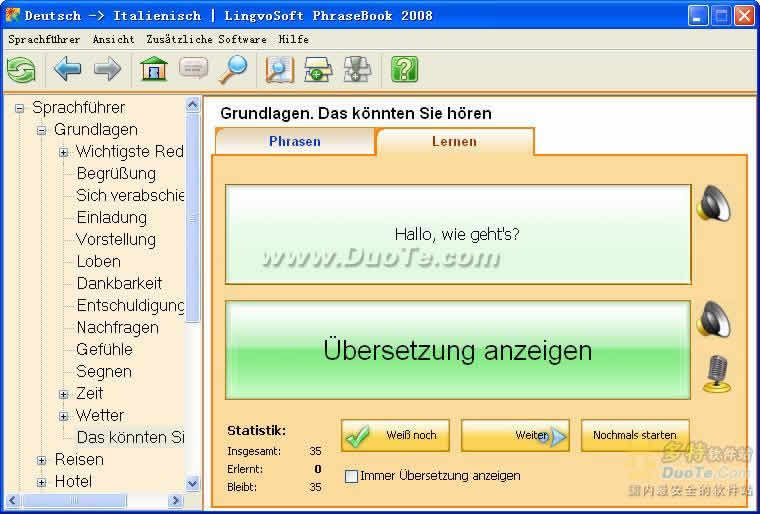Select Begrüßung in the tree

pyautogui.click(x=116, y=174)
